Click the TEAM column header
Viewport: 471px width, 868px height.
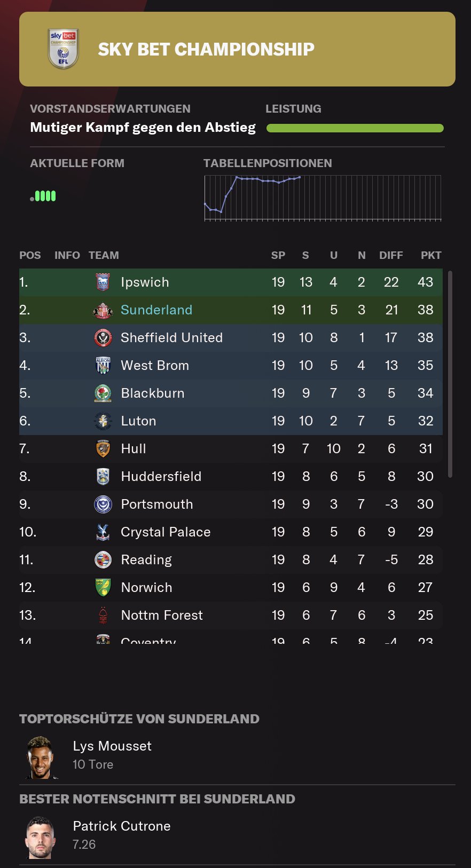pyautogui.click(x=104, y=255)
